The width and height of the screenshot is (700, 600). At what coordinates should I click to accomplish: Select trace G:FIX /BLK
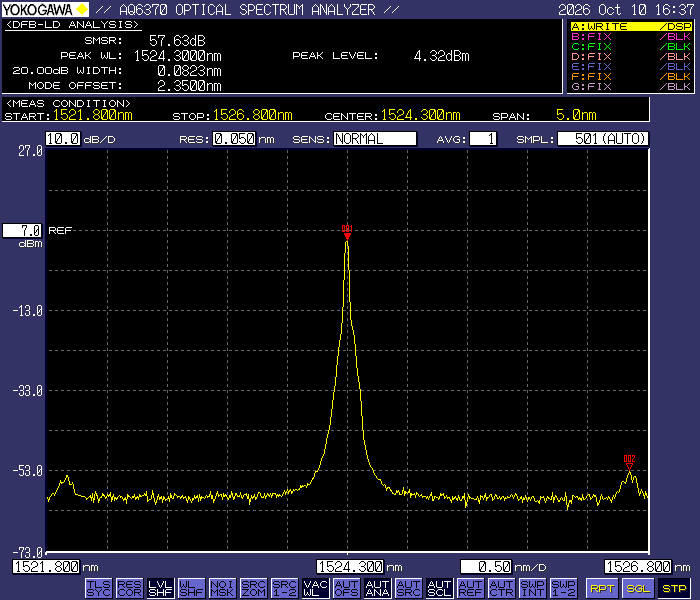pos(631,86)
